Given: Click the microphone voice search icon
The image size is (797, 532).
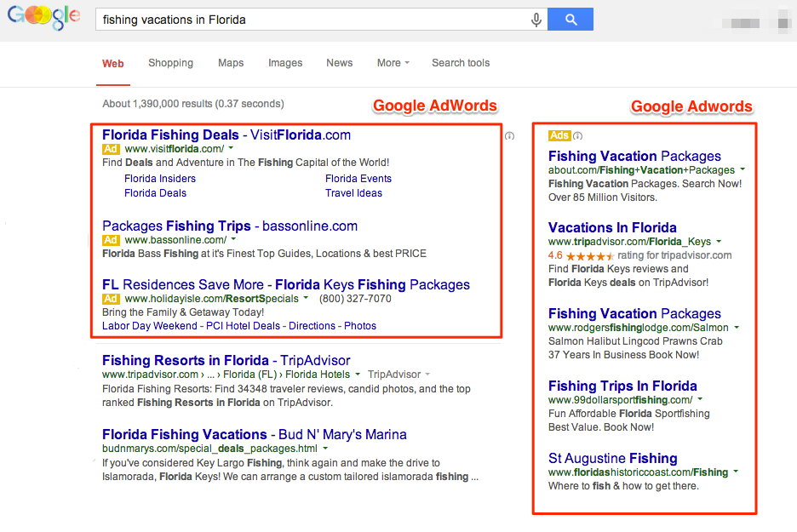Looking at the screenshot, I should coord(536,20).
